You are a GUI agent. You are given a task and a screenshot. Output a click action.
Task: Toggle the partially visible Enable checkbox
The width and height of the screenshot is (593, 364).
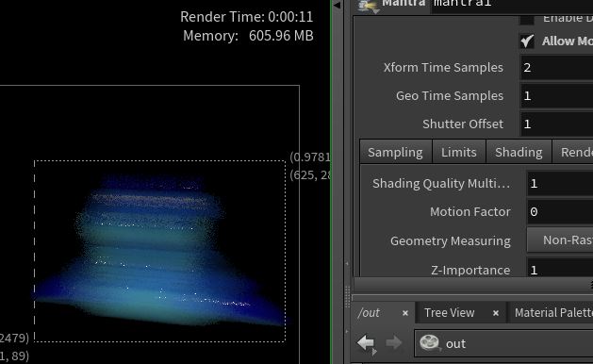tap(527, 19)
